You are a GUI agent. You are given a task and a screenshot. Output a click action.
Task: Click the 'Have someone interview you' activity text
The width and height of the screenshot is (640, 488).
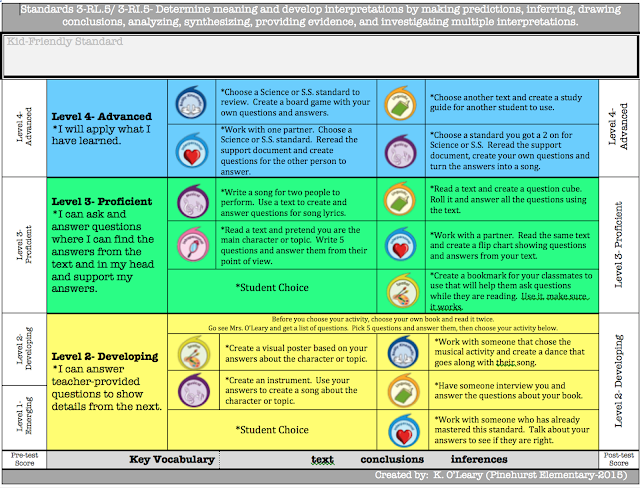pos(509,390)
